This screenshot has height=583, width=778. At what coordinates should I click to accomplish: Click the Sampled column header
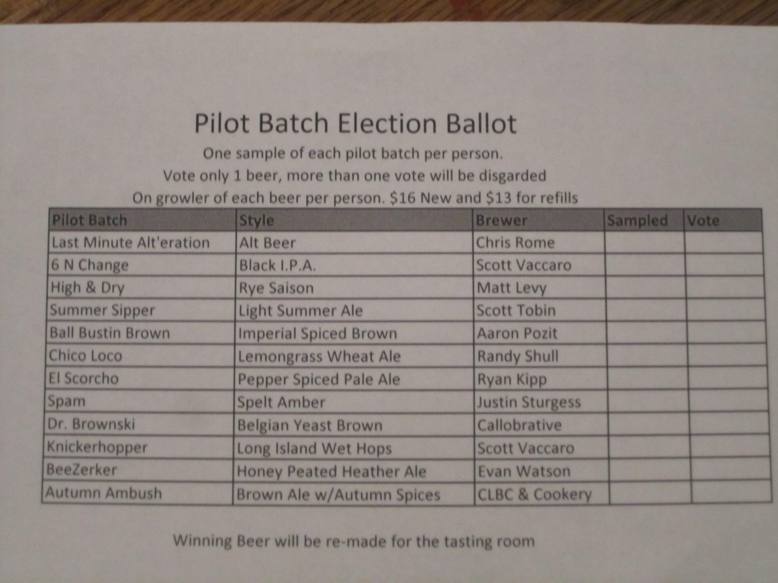(x=637, y=220)
